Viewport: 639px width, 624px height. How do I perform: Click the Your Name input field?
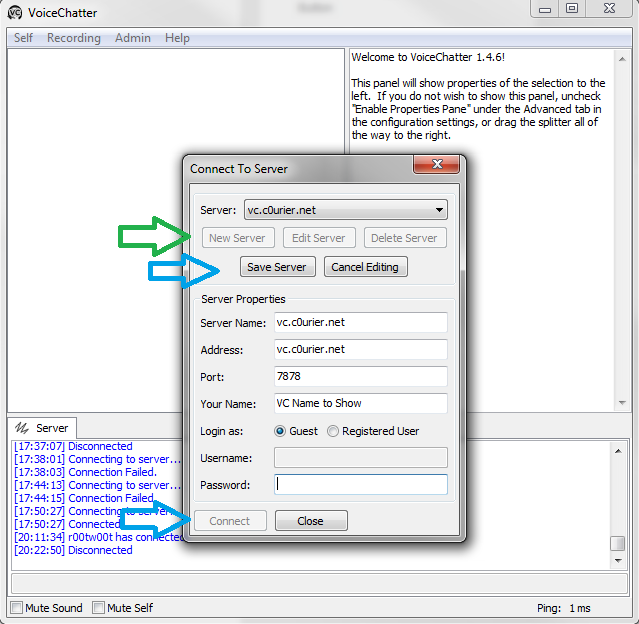[x=361, y=403]
